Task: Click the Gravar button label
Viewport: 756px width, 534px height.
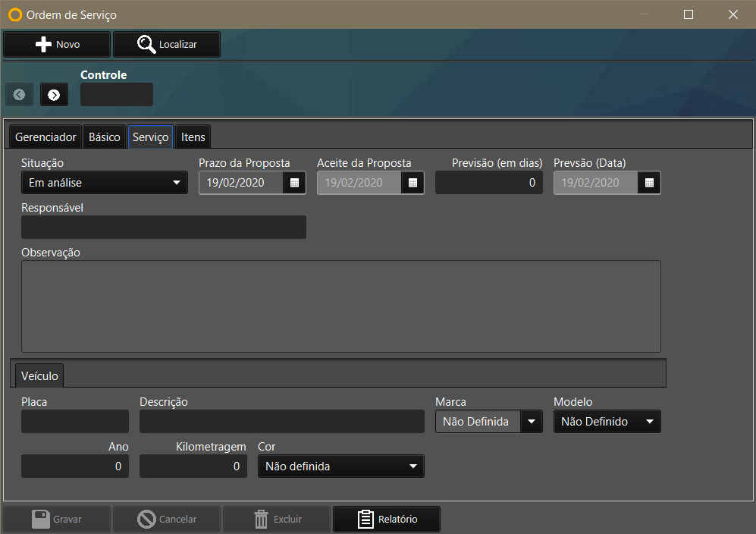Action: pyautogui.click(x=67, y=519)
